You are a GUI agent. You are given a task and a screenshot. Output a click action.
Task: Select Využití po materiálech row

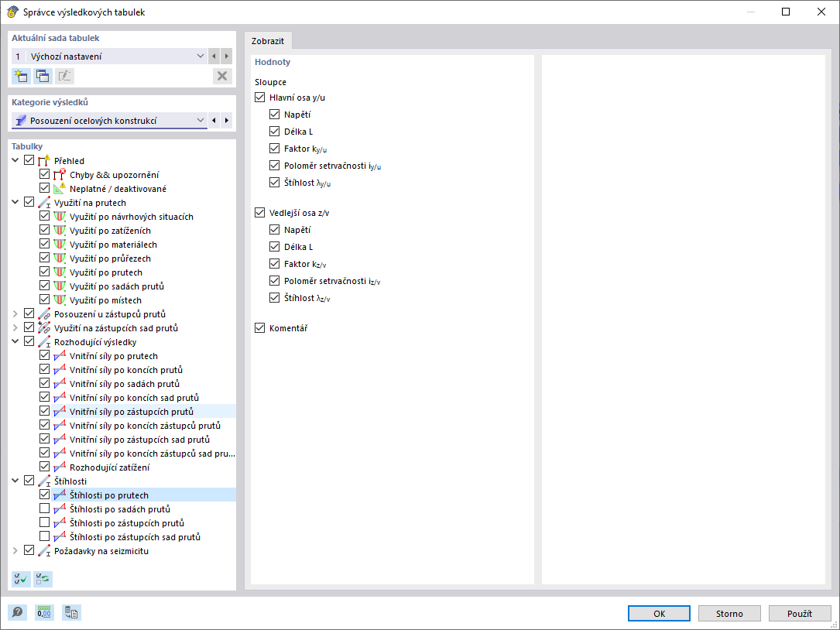[113, 245]
